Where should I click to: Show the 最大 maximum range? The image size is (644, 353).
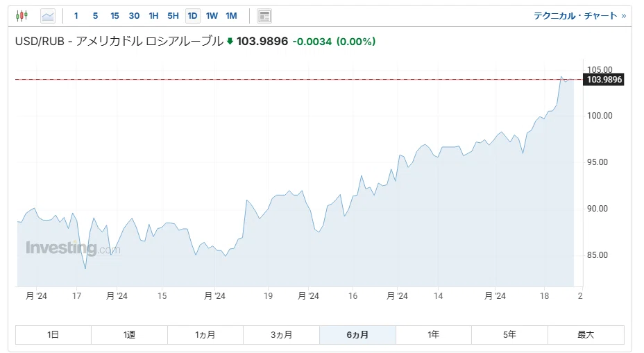coord(586,335)
